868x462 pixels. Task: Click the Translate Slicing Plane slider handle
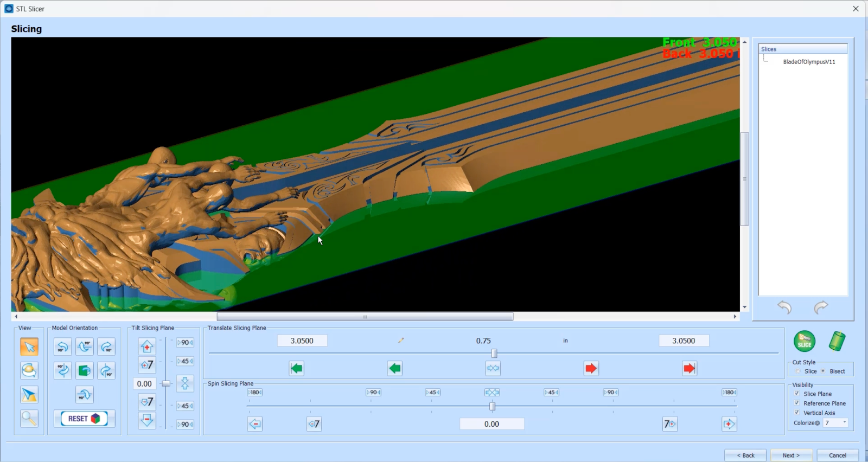pyautogui.click(x=494, y=354)
